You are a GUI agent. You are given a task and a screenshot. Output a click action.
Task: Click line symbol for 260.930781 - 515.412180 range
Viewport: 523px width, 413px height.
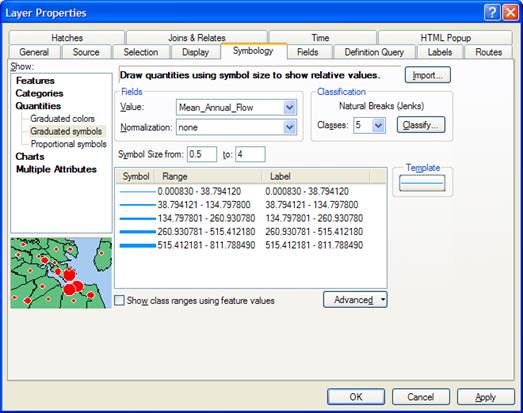[137, 232]
